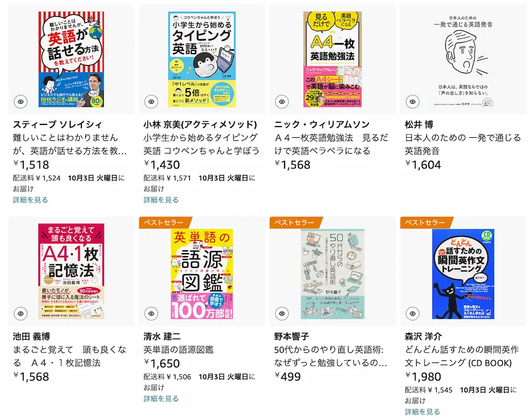532x420 pixels.
Task: Open 詳細を見る link under ¥1,430 book
Action: pos(161,200)
